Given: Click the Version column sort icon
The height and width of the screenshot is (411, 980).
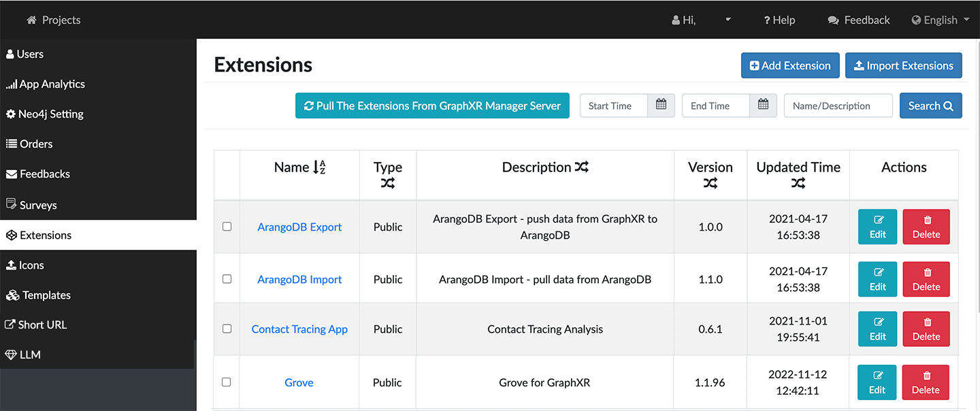Looking at the screenshot, I should coord(710,183).
